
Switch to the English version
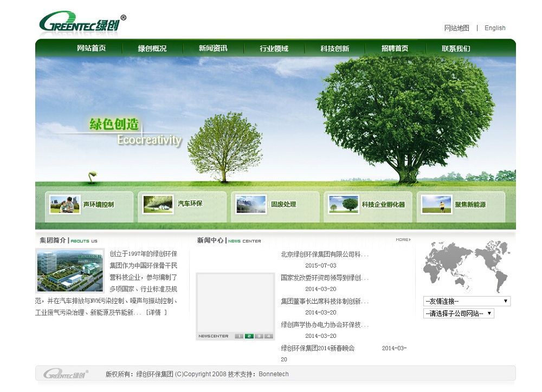click(x=495, y=28)
